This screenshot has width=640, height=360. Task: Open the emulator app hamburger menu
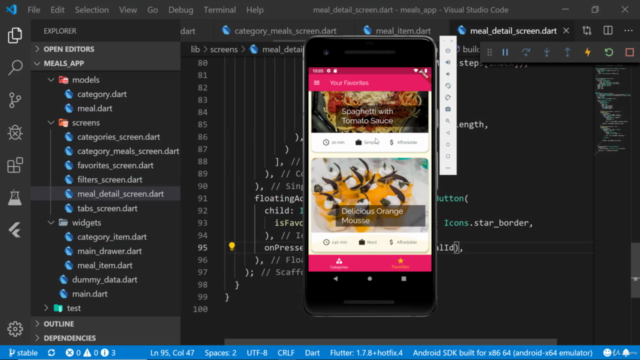317,83
